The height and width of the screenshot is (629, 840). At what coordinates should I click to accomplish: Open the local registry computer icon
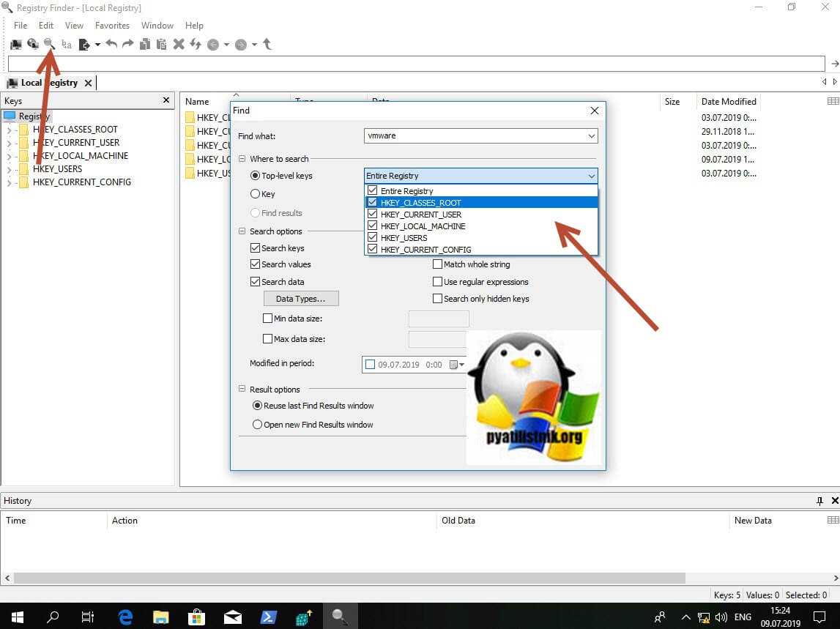tap(15, 45)
